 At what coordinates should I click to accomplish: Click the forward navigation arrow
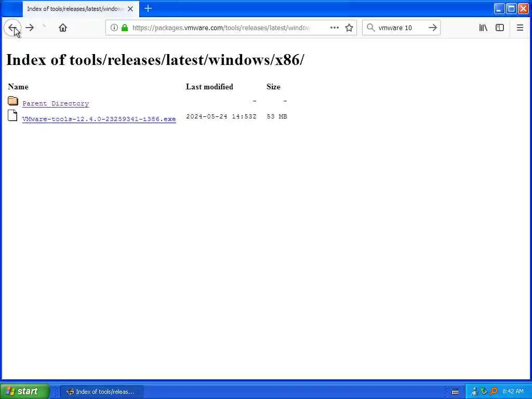point(30,28)
